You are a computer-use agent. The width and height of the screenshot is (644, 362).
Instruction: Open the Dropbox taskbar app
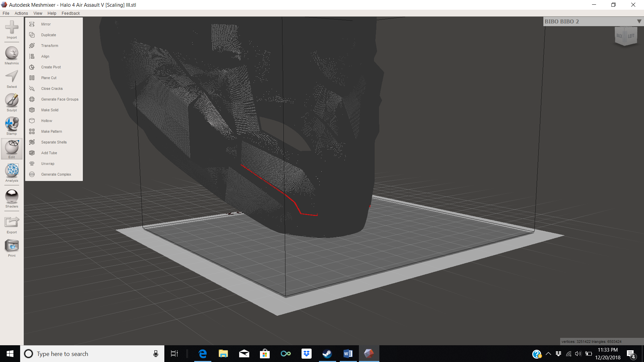(x=306, y=354)
